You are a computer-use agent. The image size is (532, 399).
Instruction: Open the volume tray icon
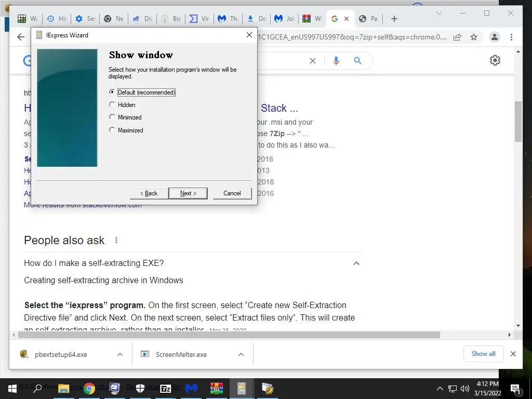pyautogui.click(x=465, y=389)
